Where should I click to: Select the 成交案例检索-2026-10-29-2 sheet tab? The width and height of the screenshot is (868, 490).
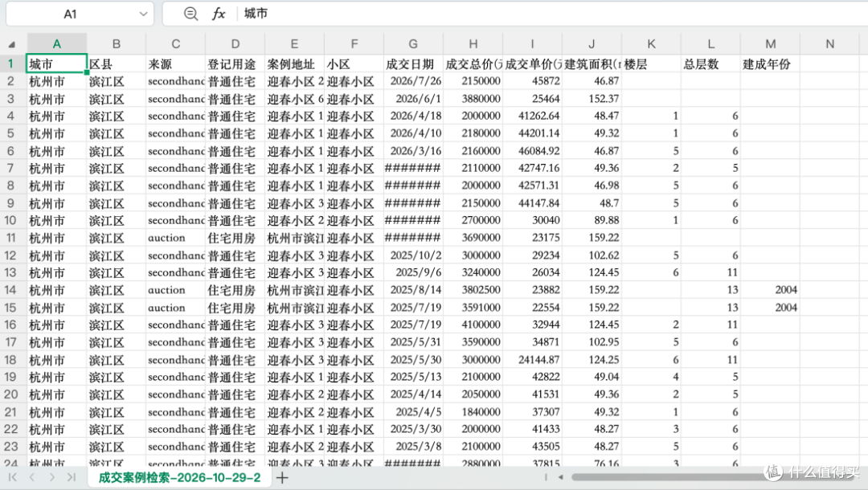coord(179,477)
